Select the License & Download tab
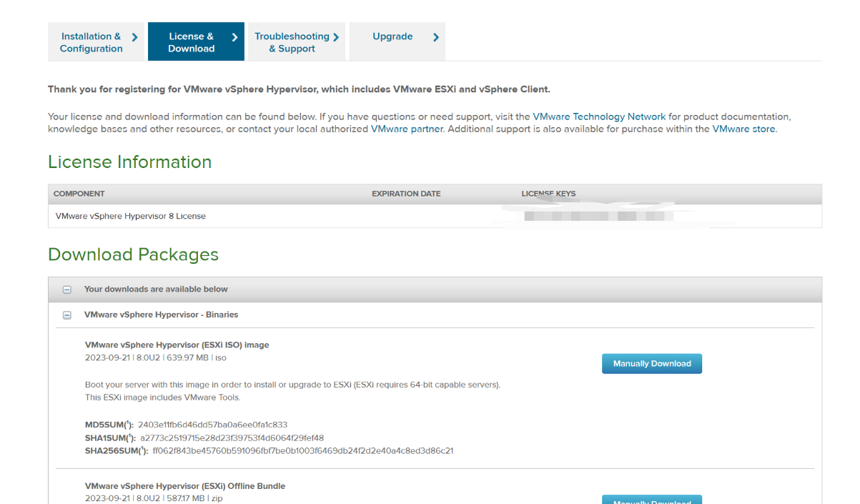 191,42
